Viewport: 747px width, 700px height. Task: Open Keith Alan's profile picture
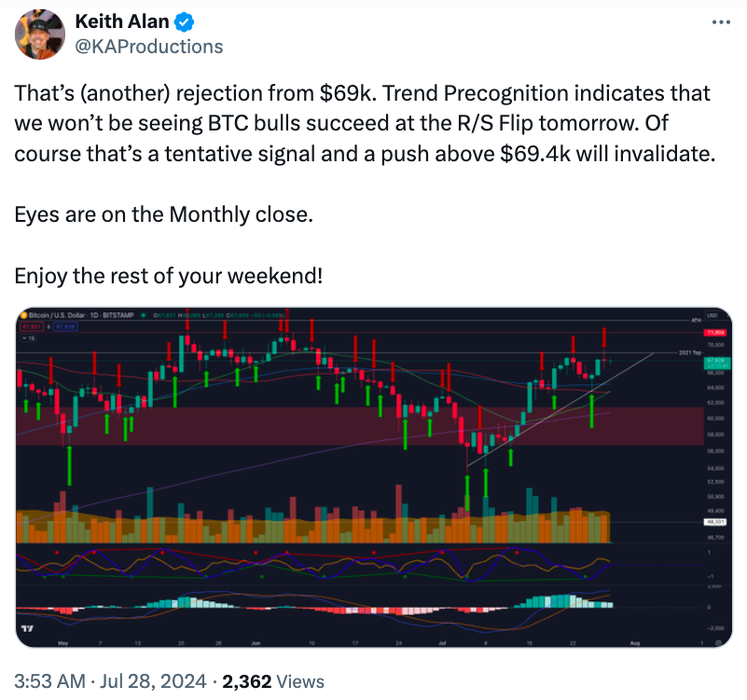point(40,34)
